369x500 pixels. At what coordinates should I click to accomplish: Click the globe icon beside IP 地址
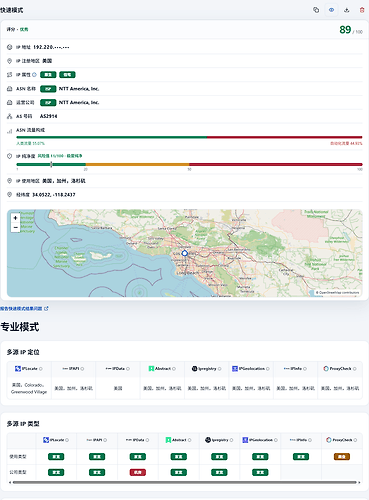9,47
